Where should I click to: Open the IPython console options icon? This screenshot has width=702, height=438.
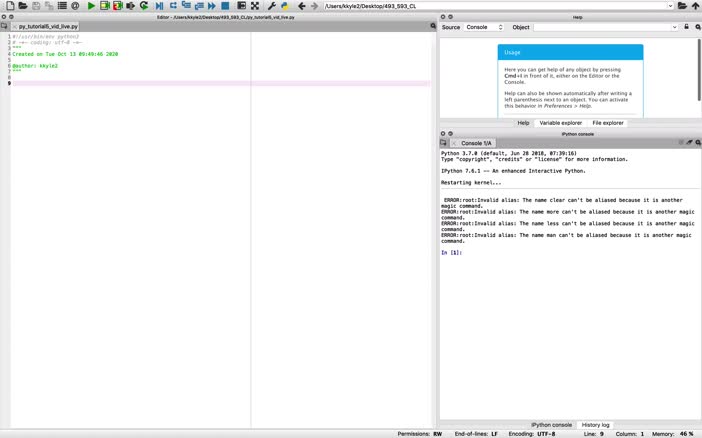(x=698, y=142)
